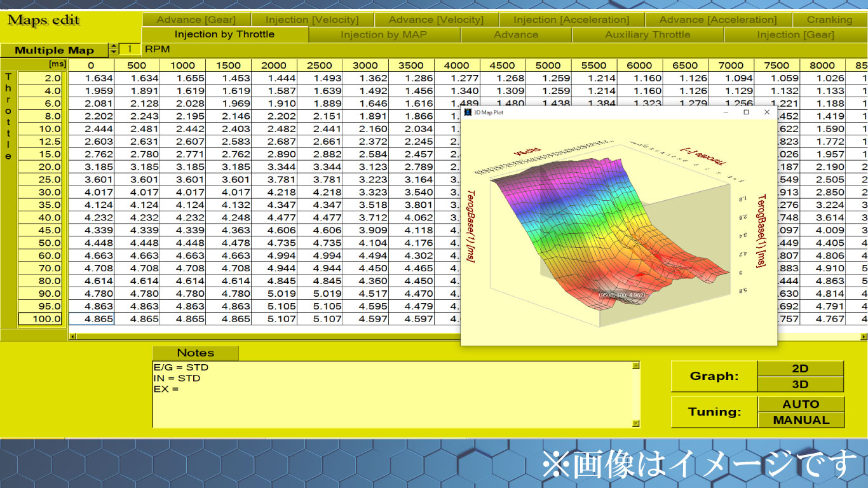Select the 8000 RPM column header

tap(823, 65)
